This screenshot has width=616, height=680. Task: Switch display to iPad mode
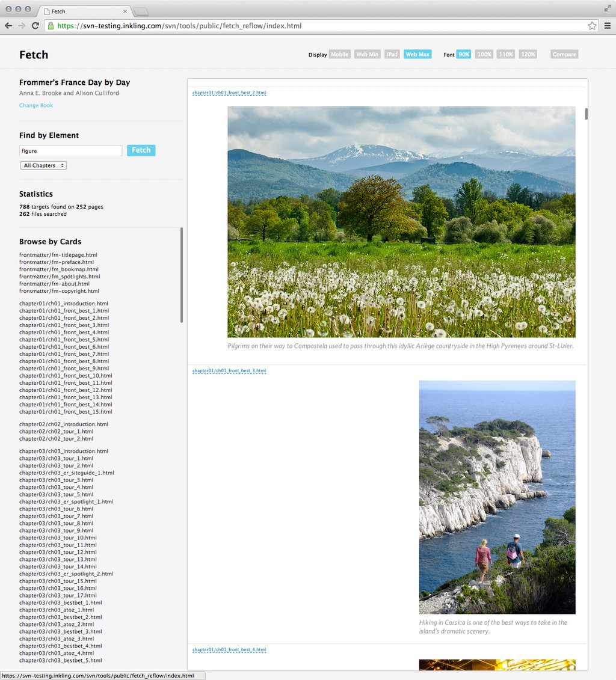click(x=392, y=54)
